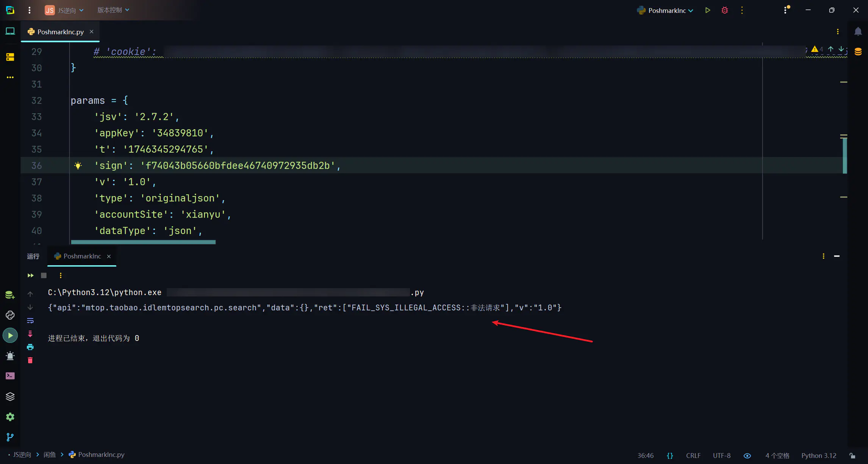Click the lightbulb intention icon on line 36
This screenshot has width=868, height=464.
coord(78,166)
